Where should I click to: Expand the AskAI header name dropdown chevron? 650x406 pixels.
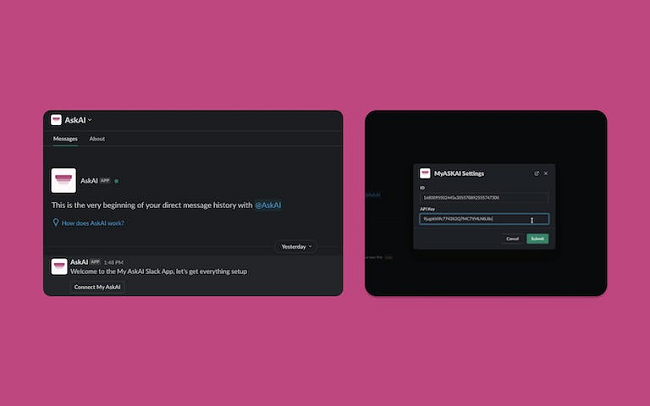click(90, 120)
